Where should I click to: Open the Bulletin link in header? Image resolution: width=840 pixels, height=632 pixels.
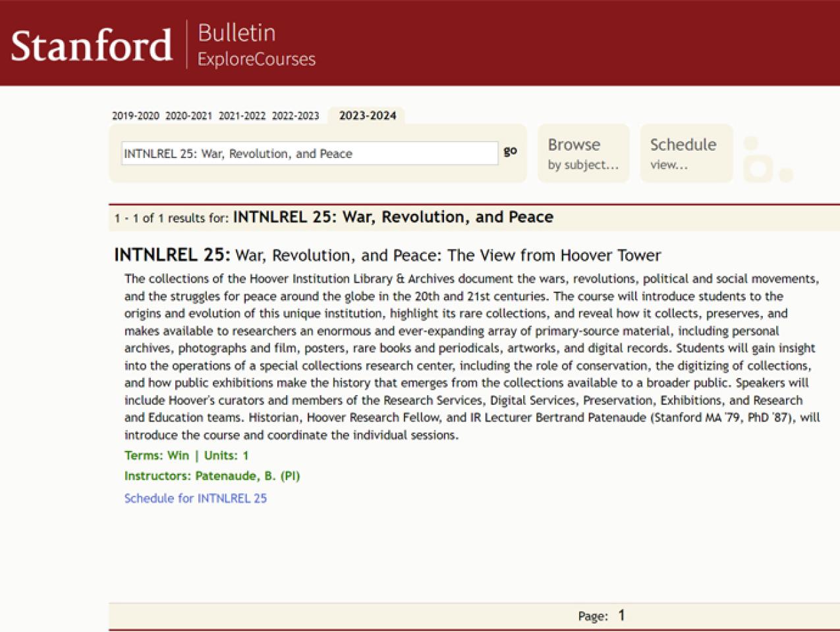pyautogui.click(x=237, y=33)
